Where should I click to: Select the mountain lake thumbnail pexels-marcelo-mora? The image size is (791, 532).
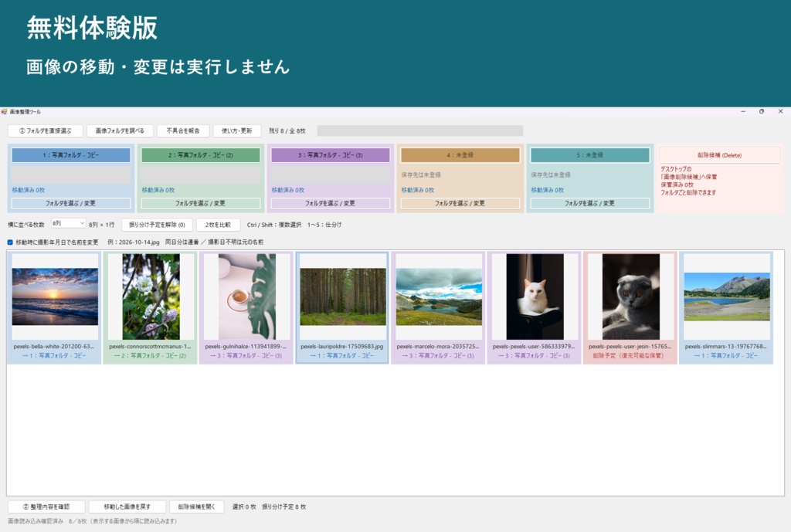pyautogui.click(x=439, y=296)
